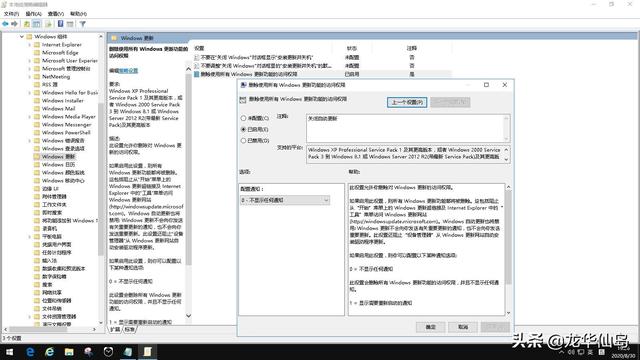This screenshot has height=360, width=640.
Task: Click the Forward arrow in the toolbar
Action: click(x=15, y=24)
